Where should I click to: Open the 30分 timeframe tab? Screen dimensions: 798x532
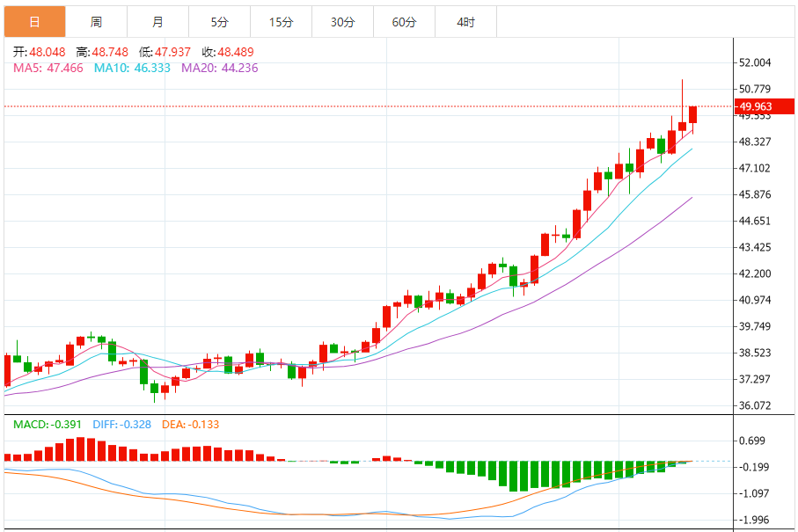coord(342,22)
